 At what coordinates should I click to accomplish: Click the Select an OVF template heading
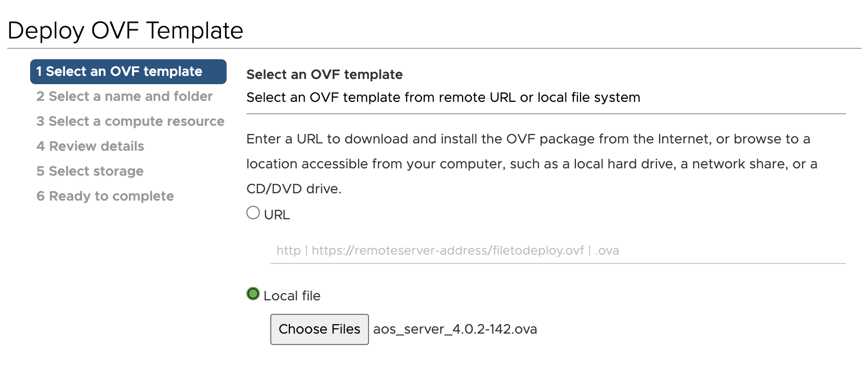[x=324, y=74]
